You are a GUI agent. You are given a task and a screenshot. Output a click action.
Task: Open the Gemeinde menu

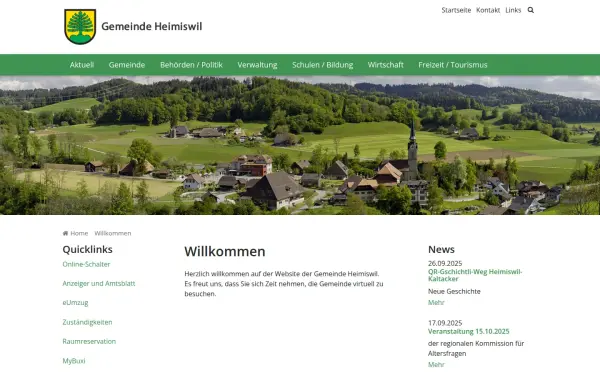[x=127, y=65]
